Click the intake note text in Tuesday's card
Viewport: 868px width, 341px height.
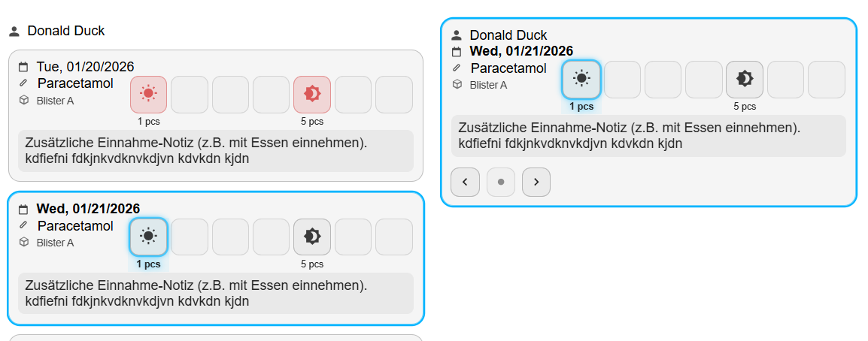[196, 150]
